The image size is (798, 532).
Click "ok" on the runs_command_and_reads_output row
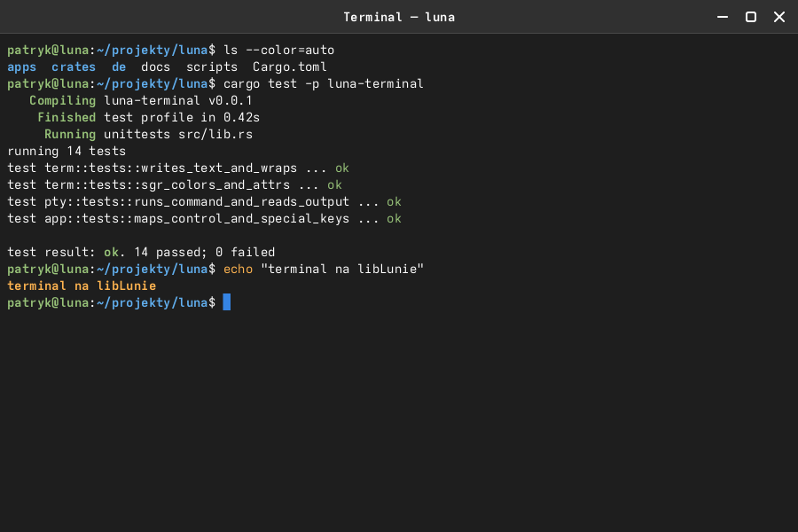(x=394, y=201)
